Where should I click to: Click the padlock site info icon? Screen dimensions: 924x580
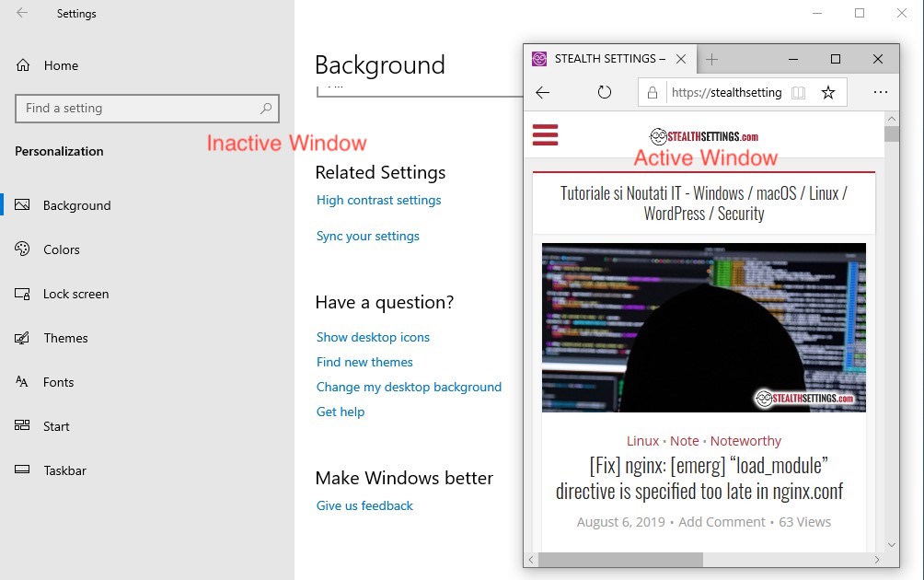(653, 93)
